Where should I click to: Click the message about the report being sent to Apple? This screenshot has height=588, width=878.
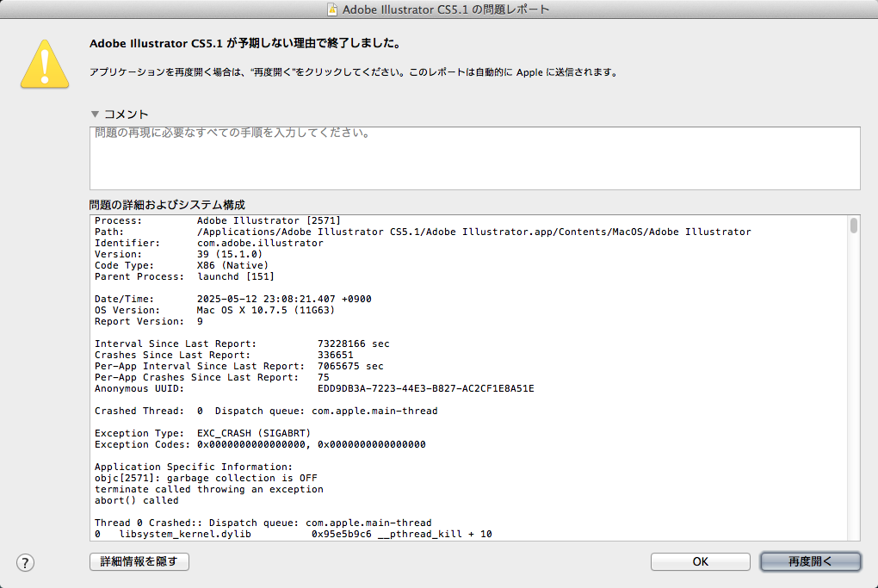(355, 72)
